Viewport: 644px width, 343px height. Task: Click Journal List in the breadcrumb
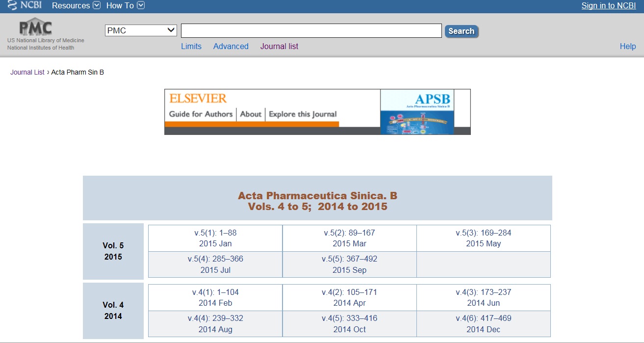click(x=27, y=73)
